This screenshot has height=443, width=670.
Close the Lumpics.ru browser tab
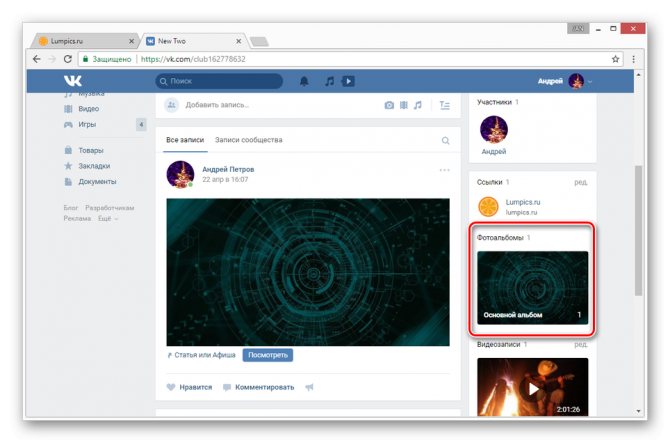pyautogui.click(x=132, y=41)
